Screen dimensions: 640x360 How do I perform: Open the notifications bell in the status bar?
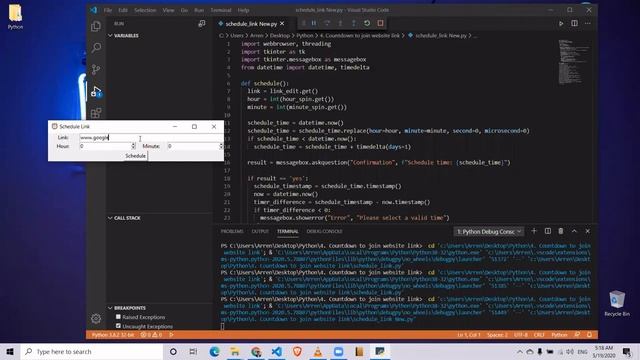tap(589, 335)
